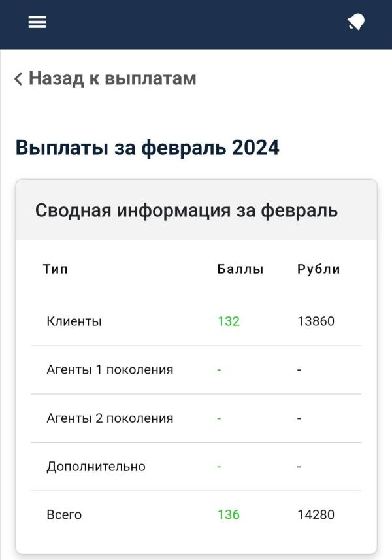Click the Баллы column header

tap(240, 269)
